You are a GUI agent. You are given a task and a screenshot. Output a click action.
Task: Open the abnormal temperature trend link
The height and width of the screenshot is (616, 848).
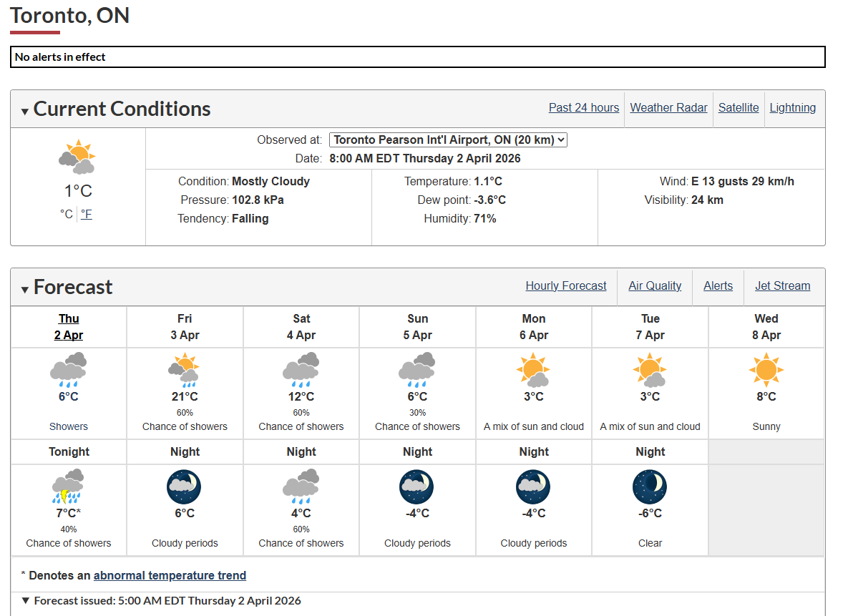(170, 576)
